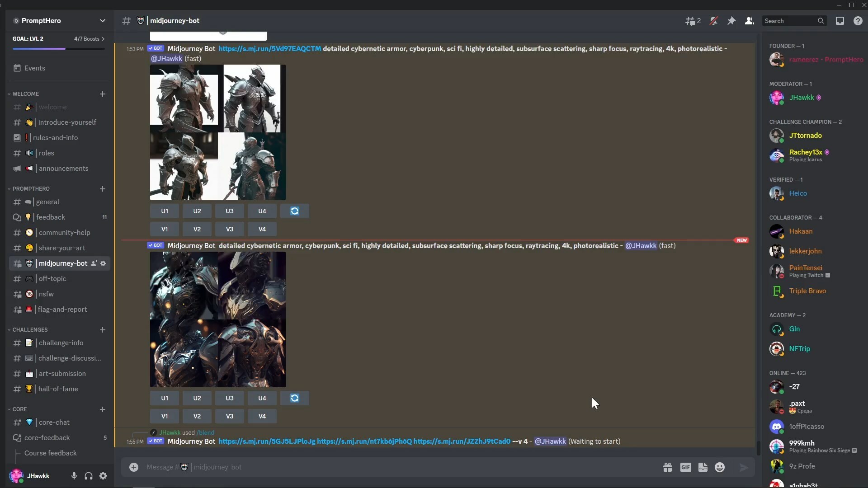Open the 5GJ5LJPloJg blend link
This screenshot has height=488, width=868.
click(267, 441)
